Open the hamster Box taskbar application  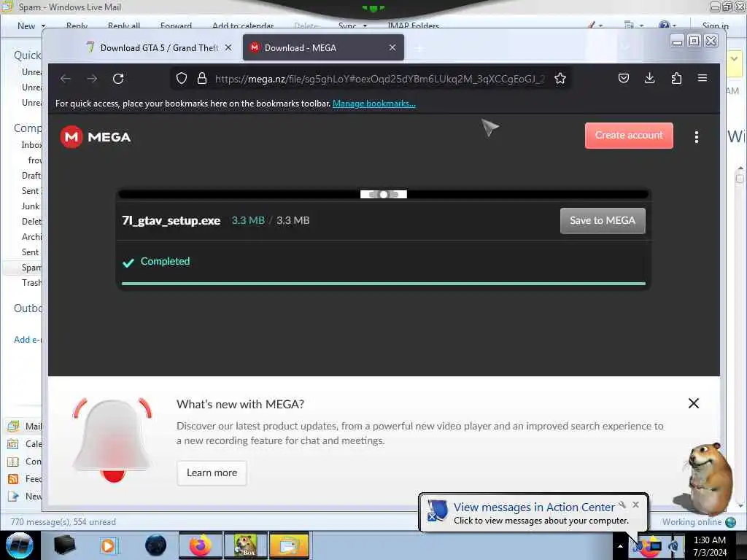pyautogui.click(x=246, y=545)
